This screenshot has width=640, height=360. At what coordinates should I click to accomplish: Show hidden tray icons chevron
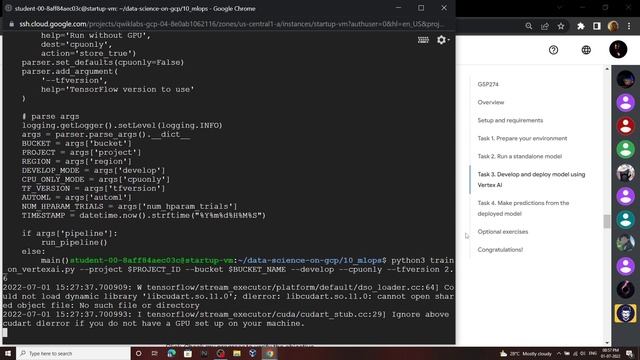(x=559, y=353)
